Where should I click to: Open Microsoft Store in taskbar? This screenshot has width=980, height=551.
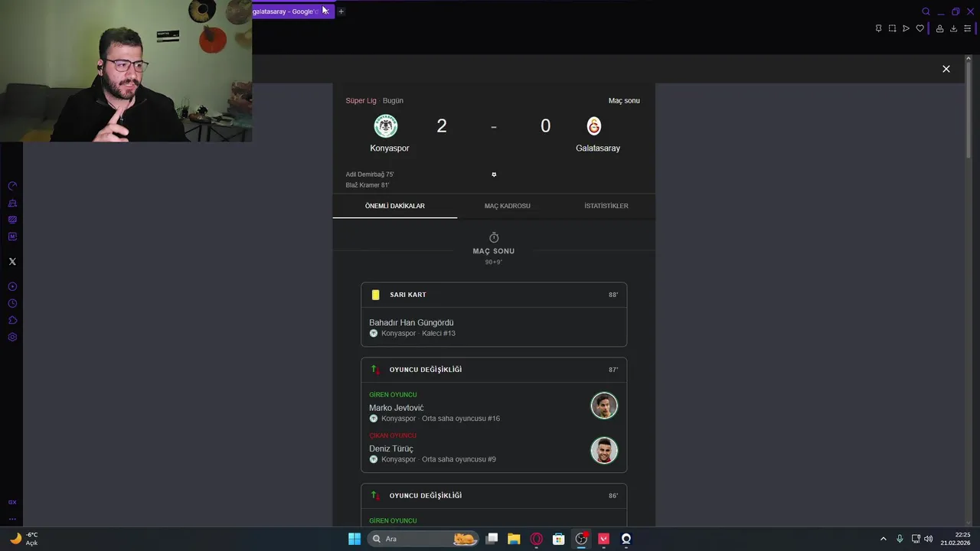pos(559,539)
